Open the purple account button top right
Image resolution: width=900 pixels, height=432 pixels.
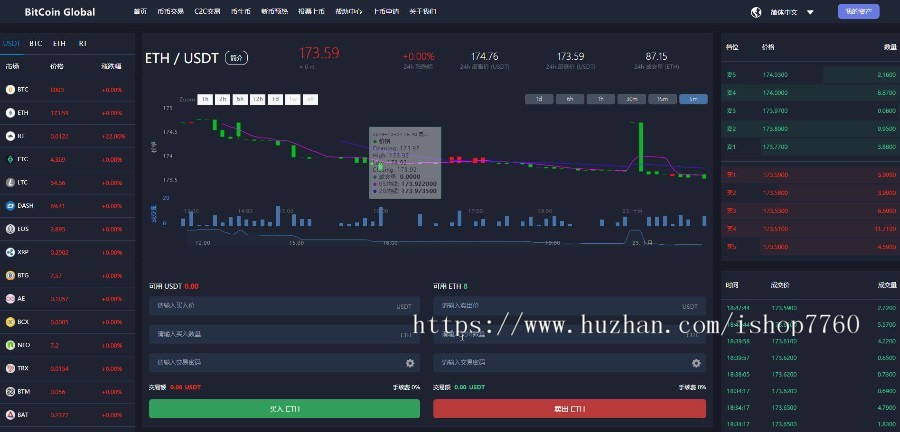[858, 11]
